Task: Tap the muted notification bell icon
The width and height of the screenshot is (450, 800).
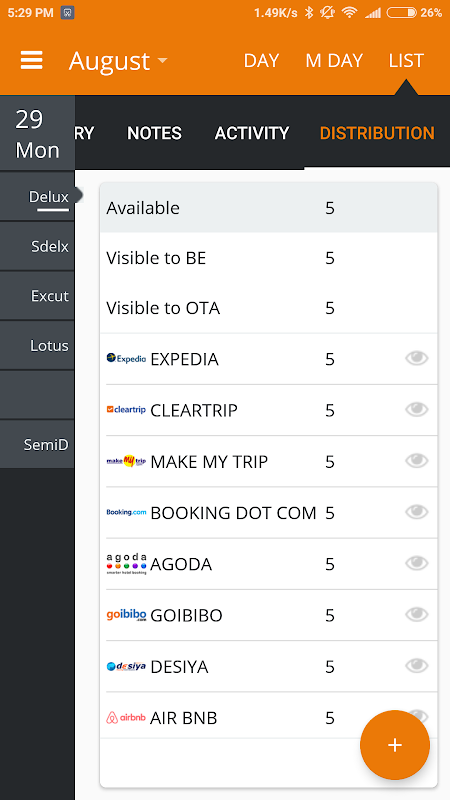Action: [x=327, y=13]
